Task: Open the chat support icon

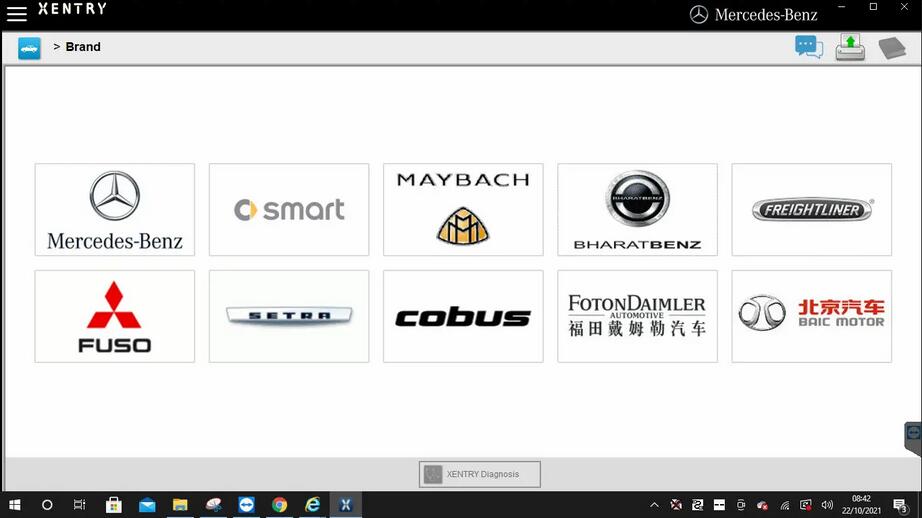Action: click(809, 47)
